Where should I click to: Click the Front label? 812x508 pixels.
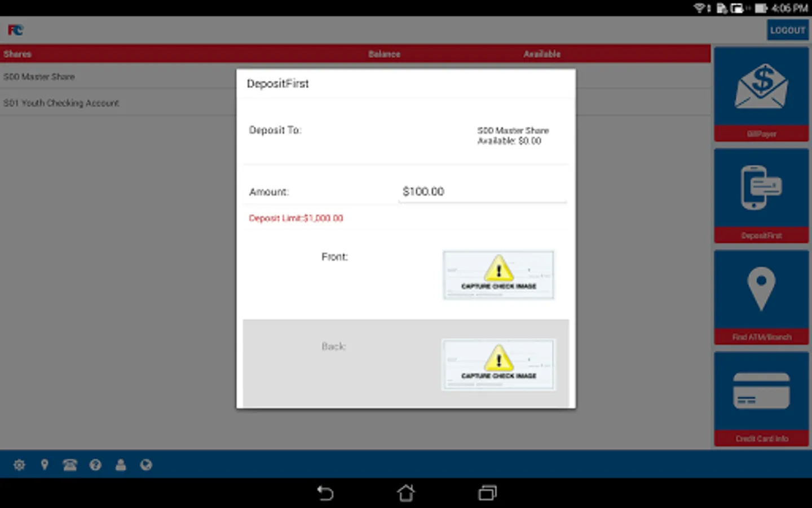335,257
